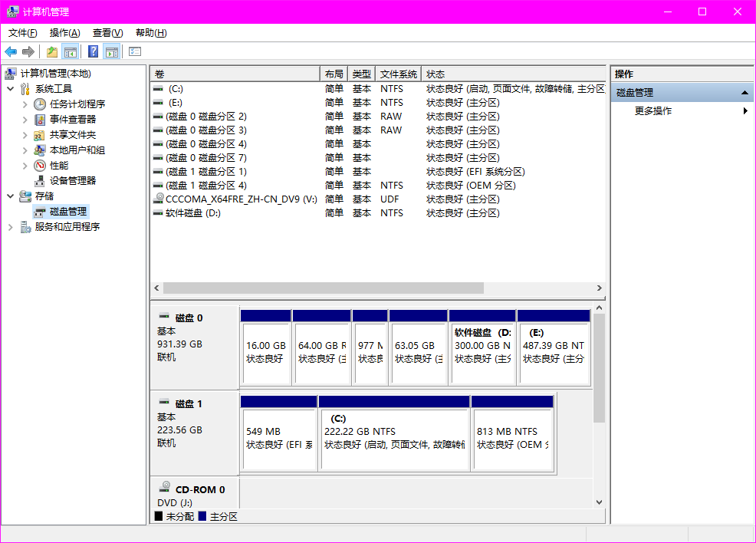The height and width of the screenshot is (543, 756).
Task: Click the disk settings list toolbar icon
Action: [135, 51]
